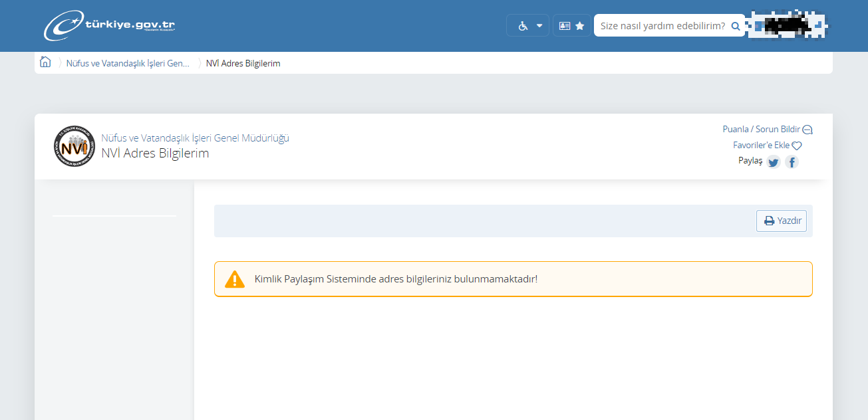Click the search box 'Size nasıl yardım edebilirim?'
The width and height of the screenshot is (868, 420).
click(x=662, y=26)
